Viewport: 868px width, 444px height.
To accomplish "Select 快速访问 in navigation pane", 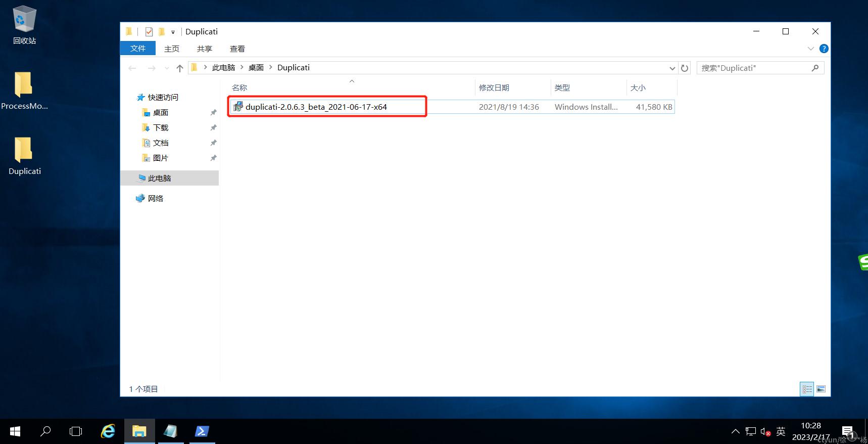I will 163,97.
